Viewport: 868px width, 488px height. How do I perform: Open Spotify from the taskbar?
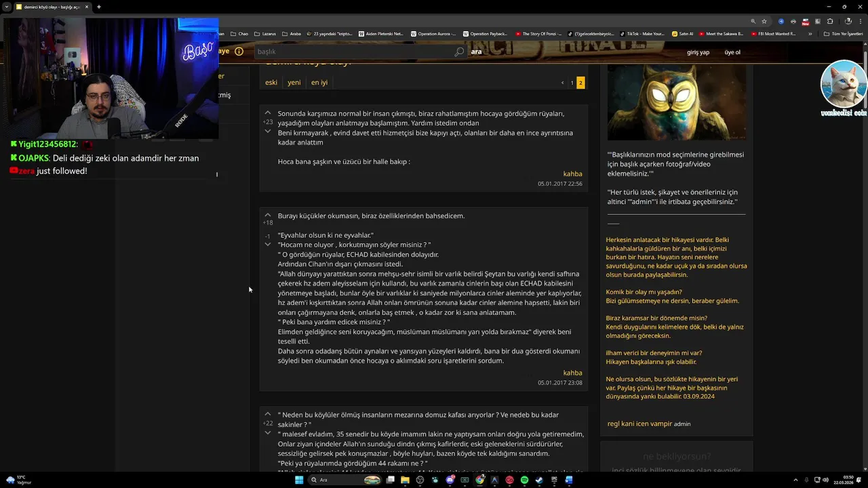[x=524, y=480]
